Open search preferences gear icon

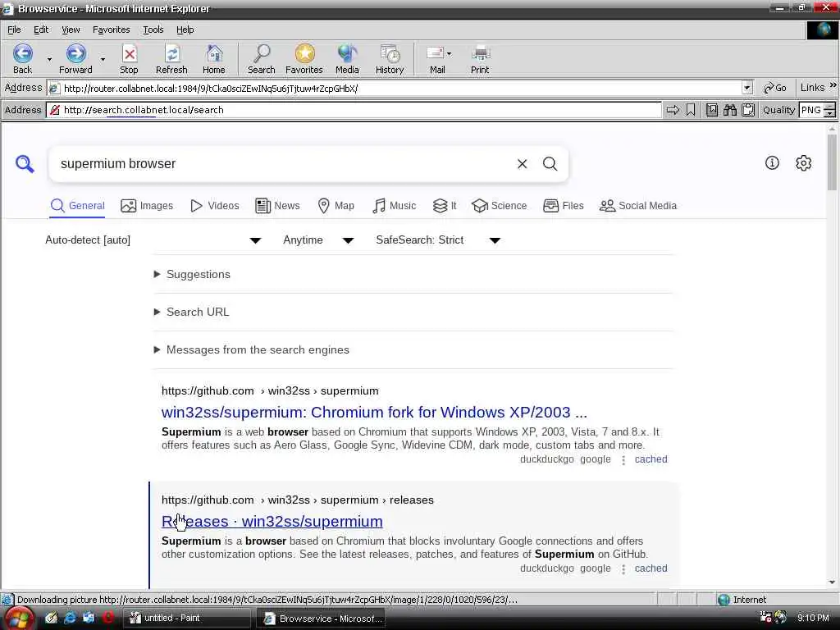click(804, 163)
